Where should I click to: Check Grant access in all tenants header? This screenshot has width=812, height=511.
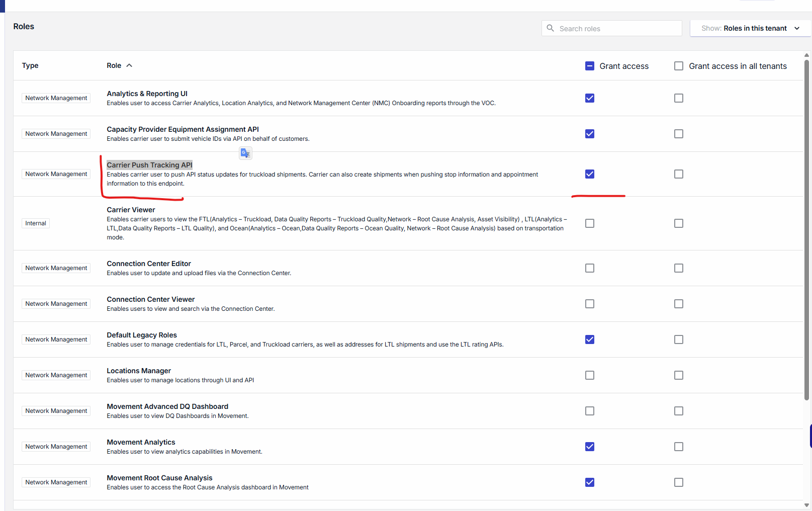pyautogui.click(x=679, y=66)
